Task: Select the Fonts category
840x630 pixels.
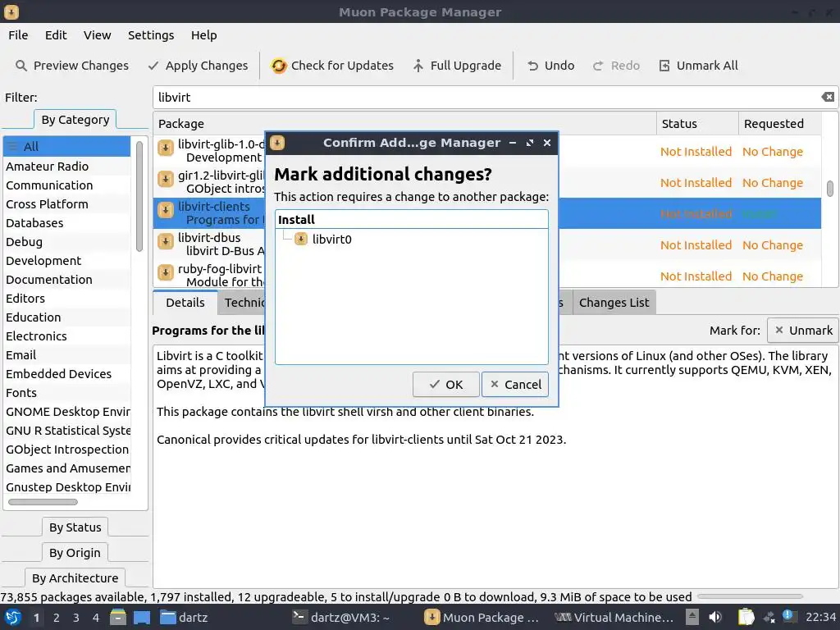Action: 66,393
